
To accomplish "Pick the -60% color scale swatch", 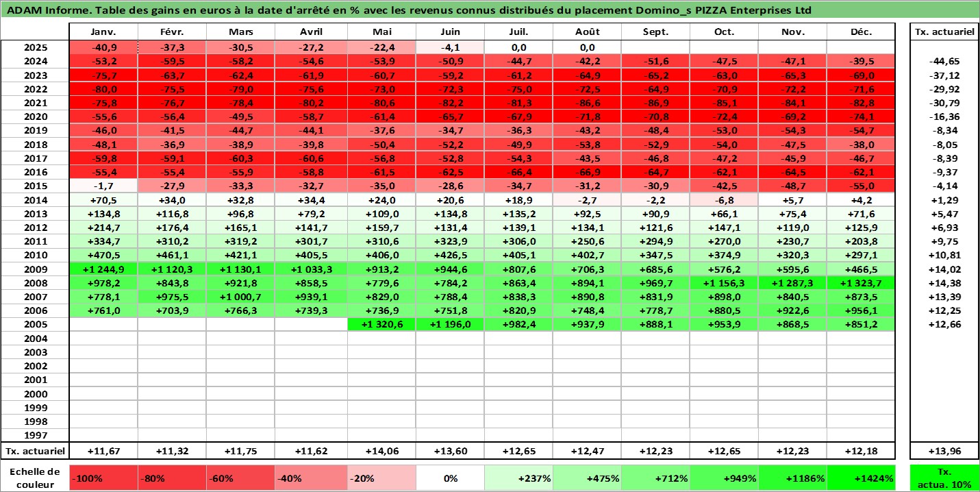I will pyautogui.click(x=241, y=478).
